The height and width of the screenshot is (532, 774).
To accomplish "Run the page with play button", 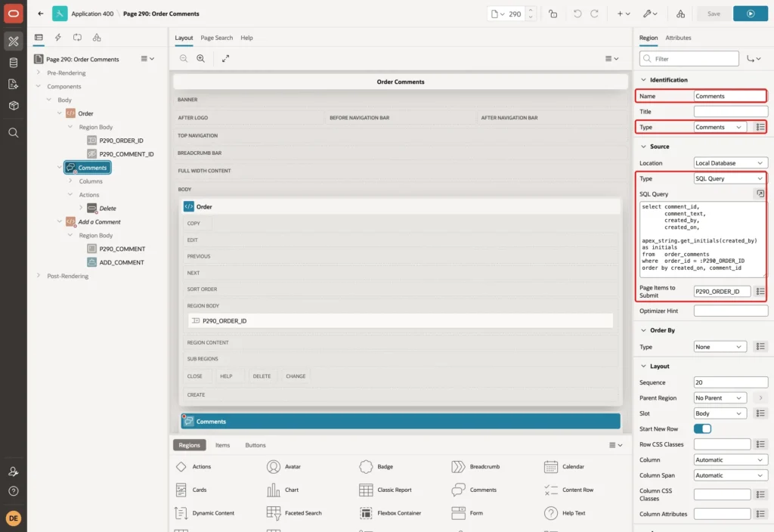I will [751, 14].
